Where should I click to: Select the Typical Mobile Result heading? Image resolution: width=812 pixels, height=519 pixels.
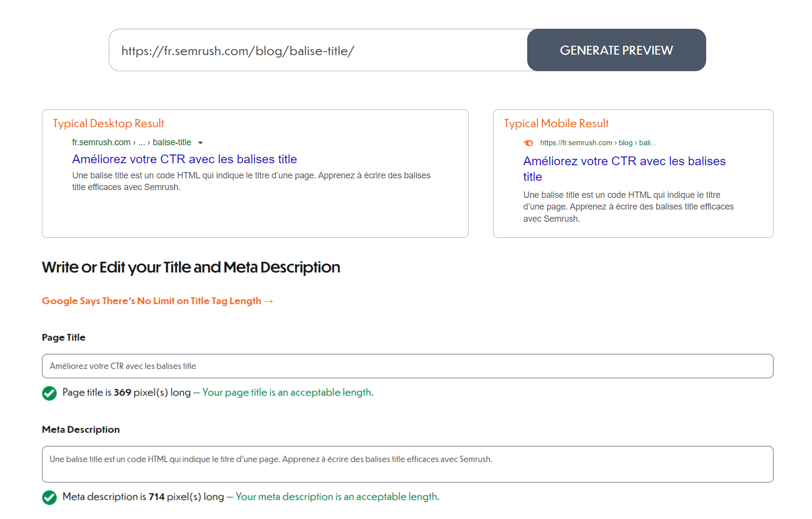click(556, 123)
